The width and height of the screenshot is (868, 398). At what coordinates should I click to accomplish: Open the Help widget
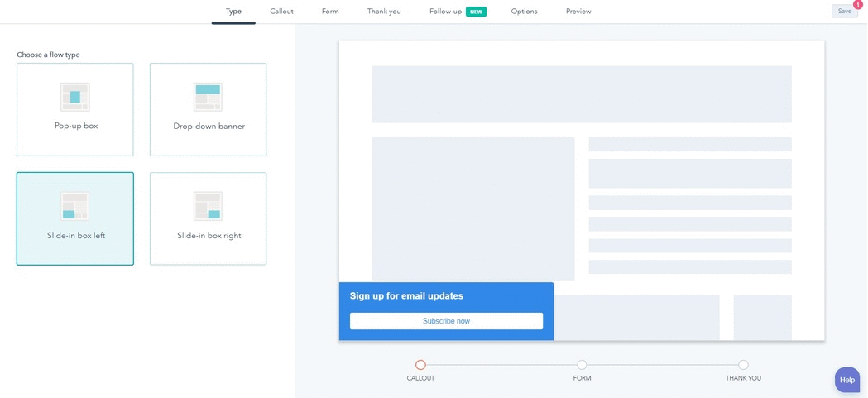[847, 380]
